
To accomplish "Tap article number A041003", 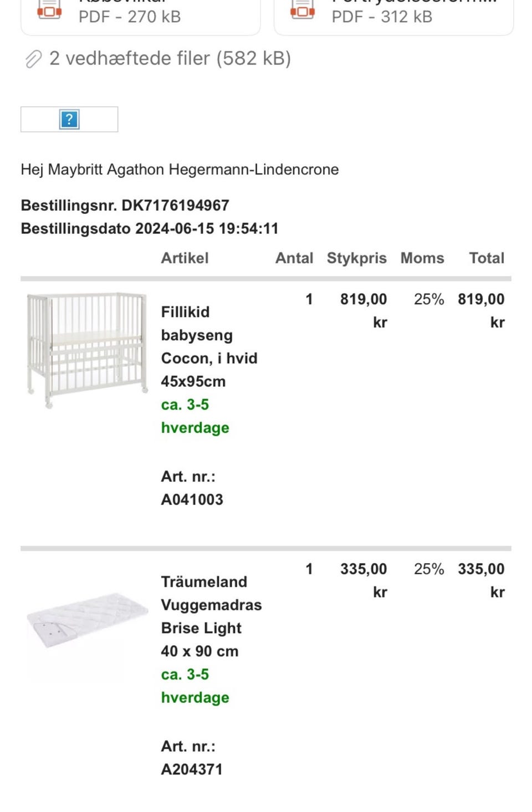I will click(x=192, y=499).
